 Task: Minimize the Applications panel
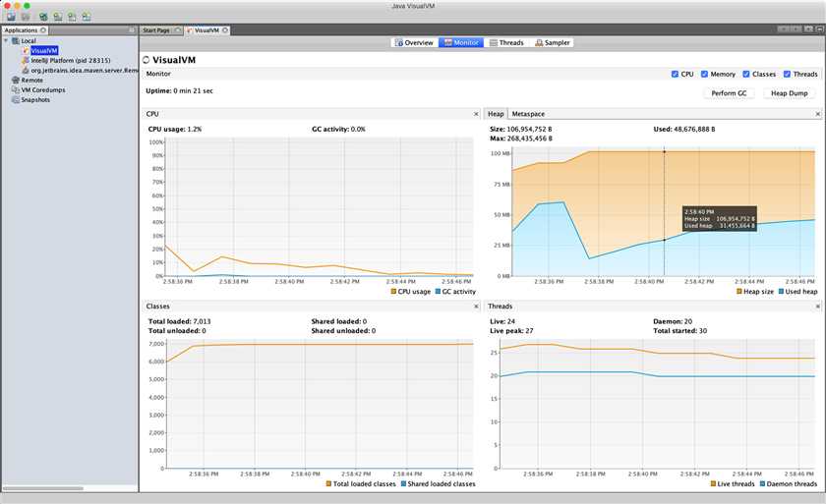132,30
